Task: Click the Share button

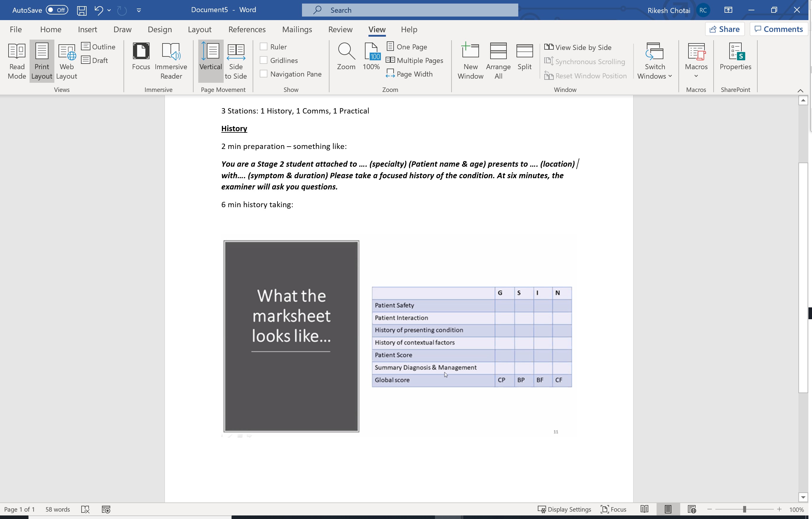Action: [x=725, y=29]
